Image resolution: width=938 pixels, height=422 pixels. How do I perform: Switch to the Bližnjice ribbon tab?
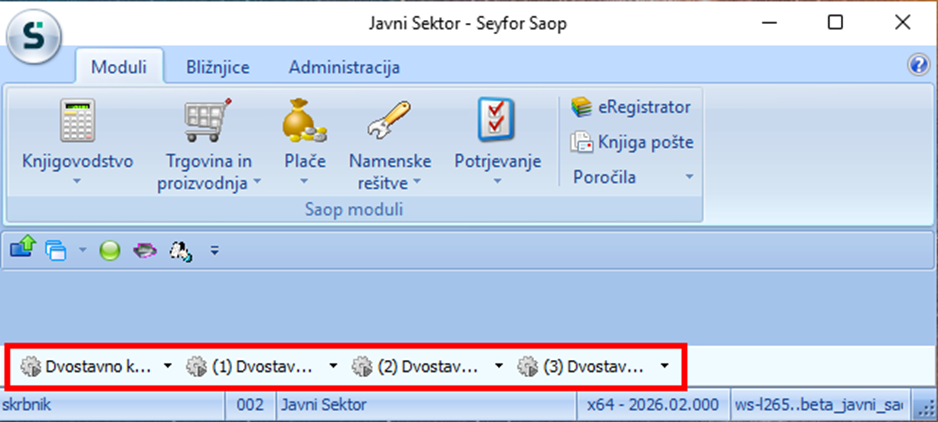point(218,67)
